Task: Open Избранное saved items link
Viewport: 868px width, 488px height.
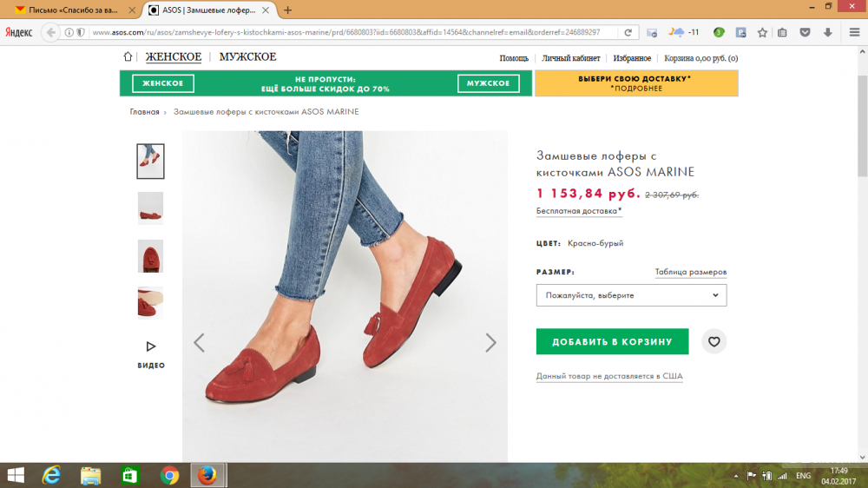Action: pyautogui.click(x=632, y=58)
